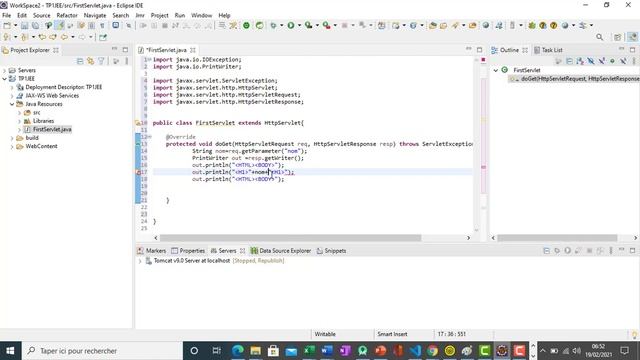Click the Last Edit Location icon
Viewport: 640px width, 360px height.
(42, 37)
